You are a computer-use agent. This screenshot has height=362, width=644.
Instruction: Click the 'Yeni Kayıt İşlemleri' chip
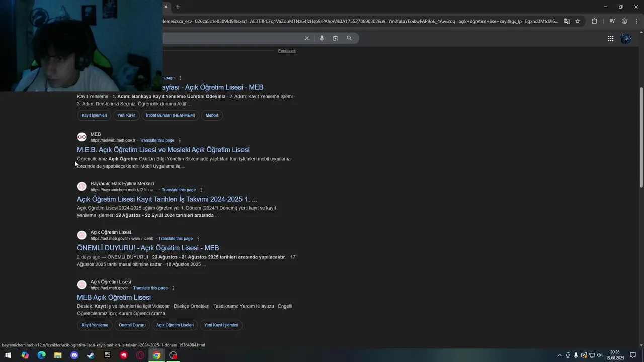coord(221,325)
